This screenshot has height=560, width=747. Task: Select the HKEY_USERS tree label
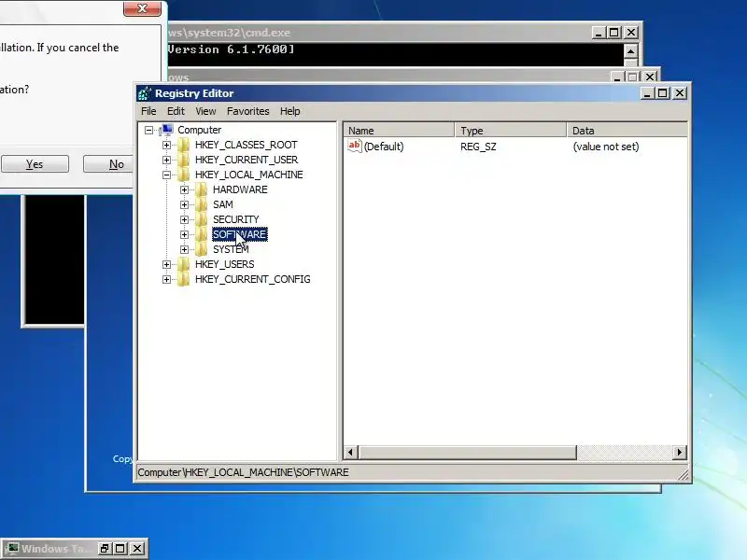224,264
